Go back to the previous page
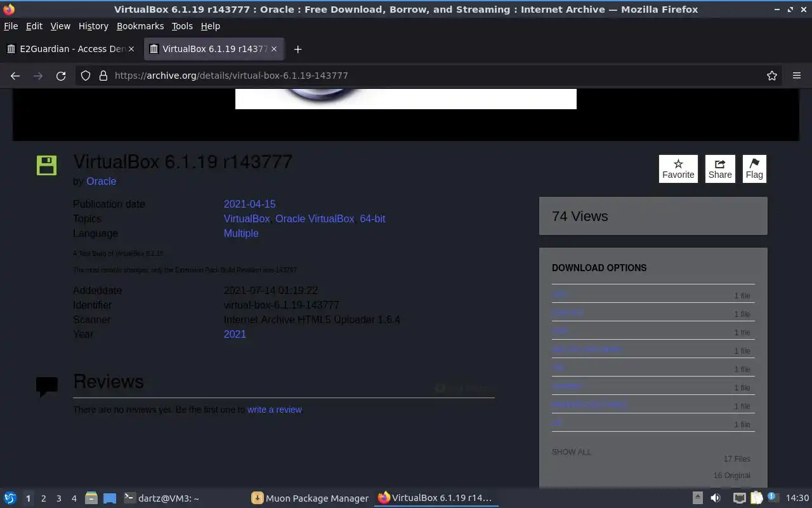The image size is (812, 508). pyautogui.click(x=15, y=76)
